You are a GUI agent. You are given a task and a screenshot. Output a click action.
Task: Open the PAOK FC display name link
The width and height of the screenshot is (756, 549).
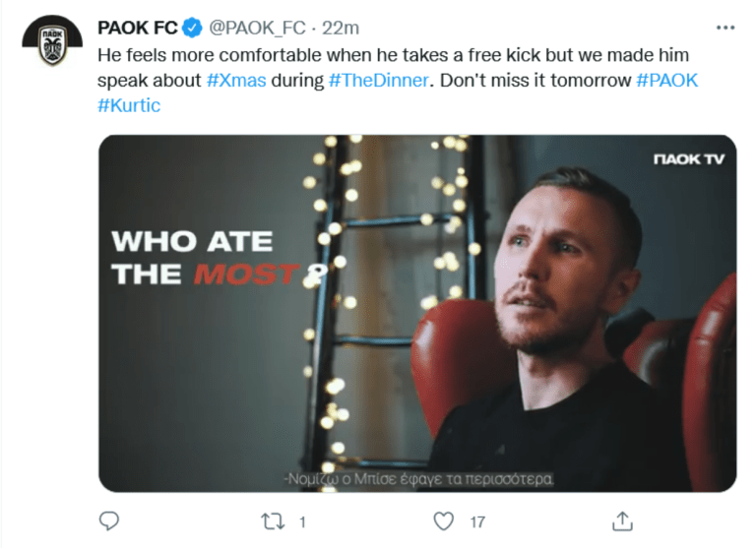tap(137, 28)
